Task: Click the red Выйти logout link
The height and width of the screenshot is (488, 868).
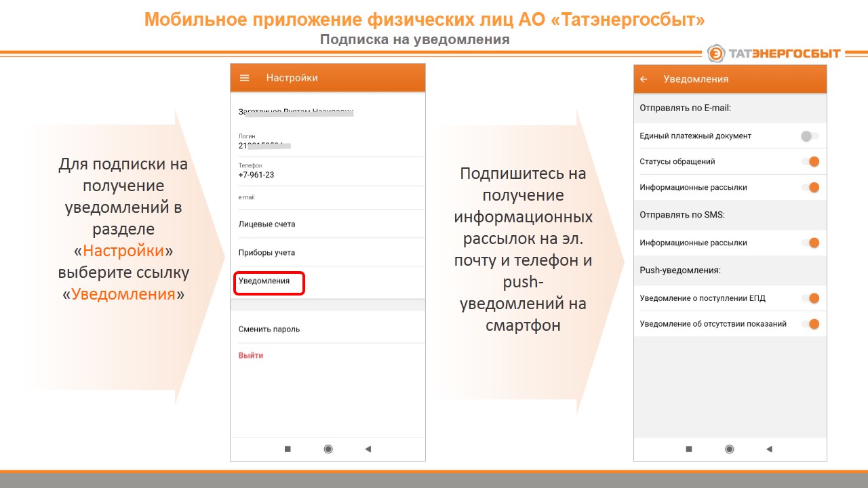Action: 251,356
